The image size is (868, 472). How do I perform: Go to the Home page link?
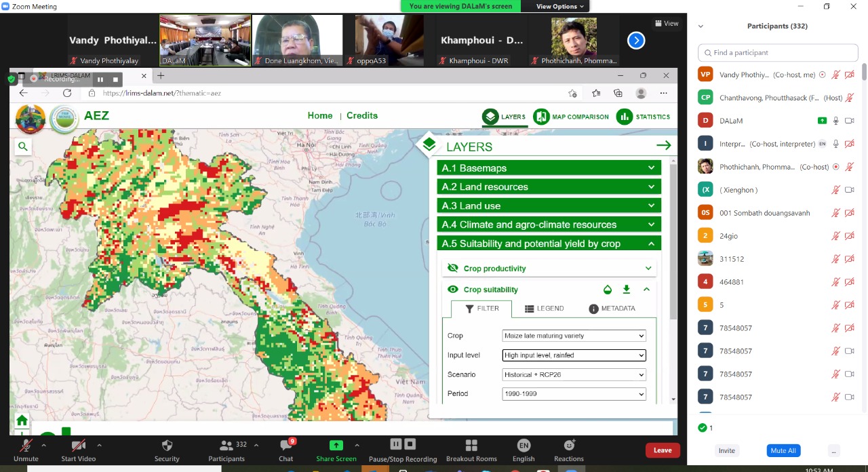point(320,115)
